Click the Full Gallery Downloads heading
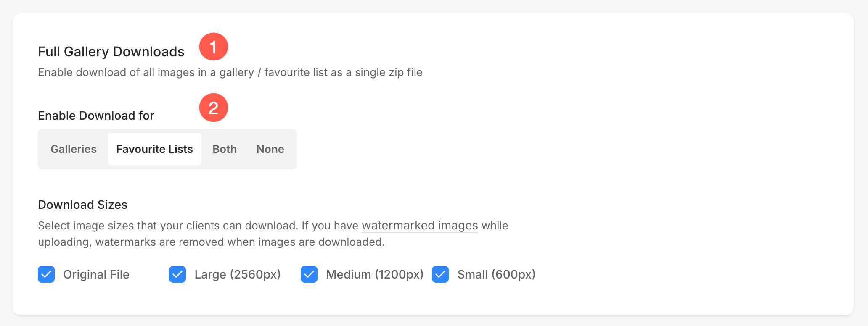This screenshot has height=326, width=868. click(x=111, y=52)
